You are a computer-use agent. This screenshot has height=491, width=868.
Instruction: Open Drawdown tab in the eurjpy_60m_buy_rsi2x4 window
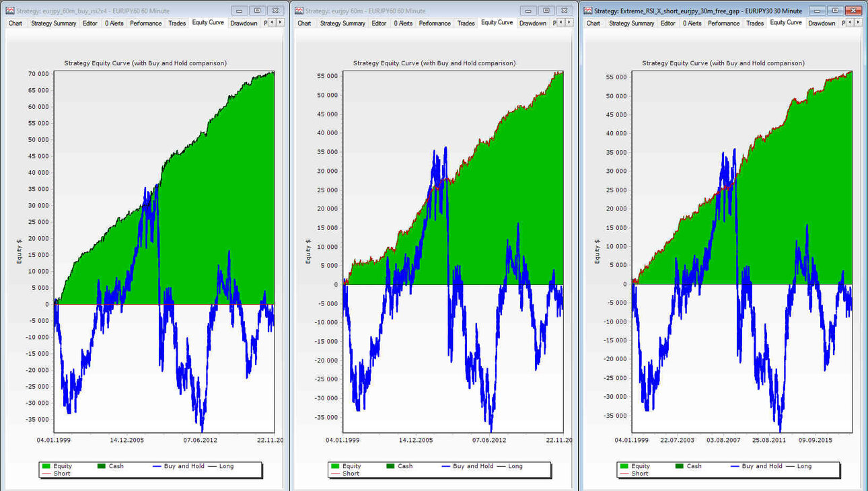point(244,23)
